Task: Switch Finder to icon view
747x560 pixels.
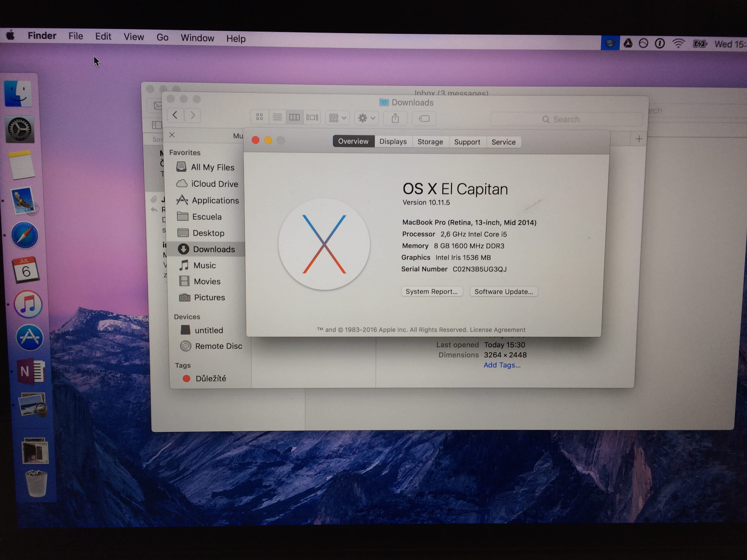Action: coord(259,117)
